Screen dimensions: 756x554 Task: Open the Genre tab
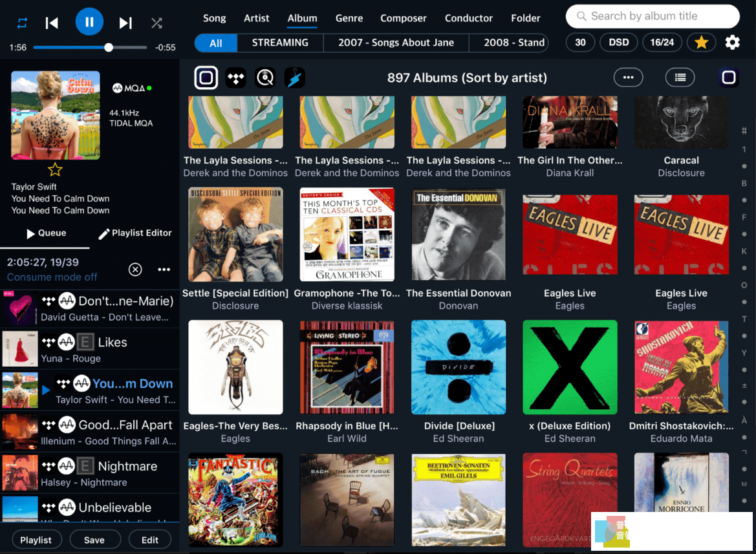(349, 18)
